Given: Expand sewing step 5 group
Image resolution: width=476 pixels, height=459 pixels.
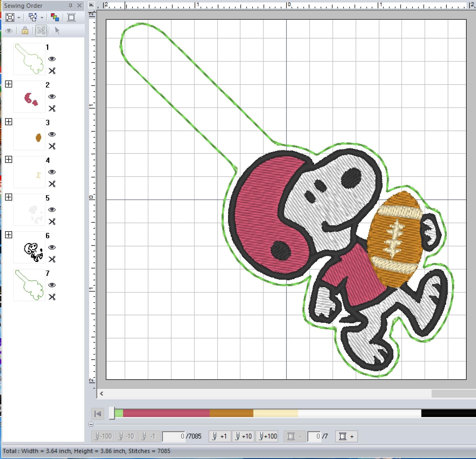Looking at the screenshot, I should coord(9,197).
